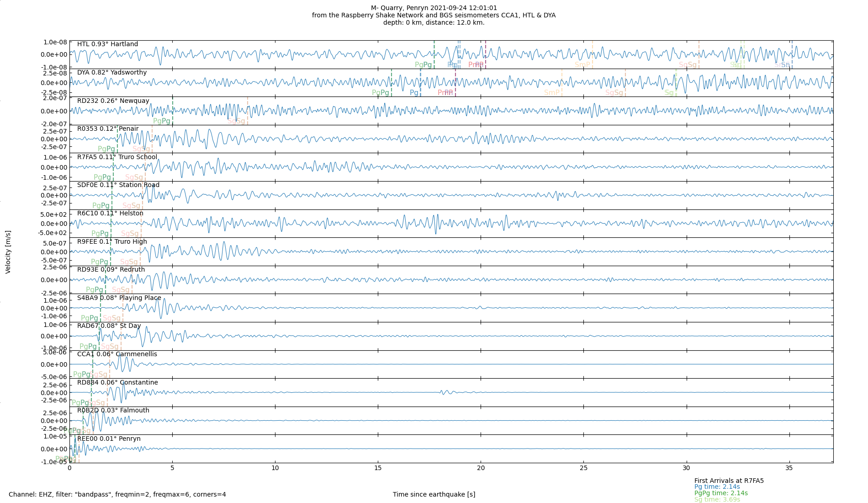The image size is (868, 503).
Task: Select the 'SDF0E 0.11° Station Road' label
Action: tap(118, 185)
